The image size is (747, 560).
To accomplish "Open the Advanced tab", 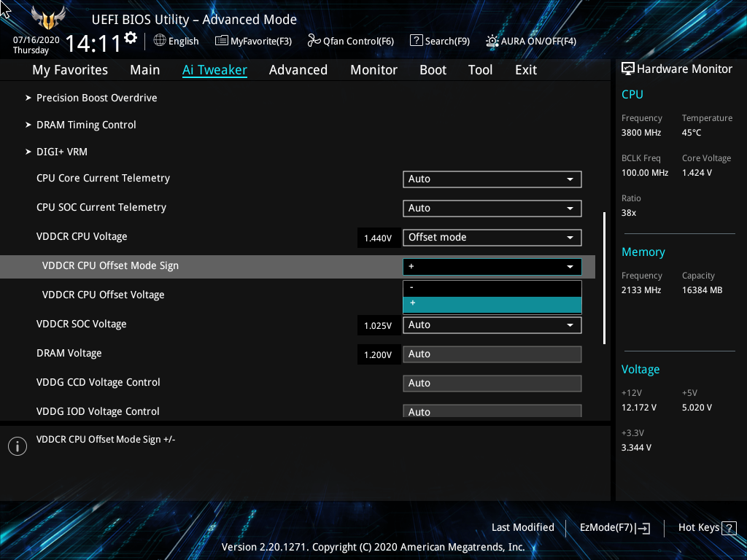I will click(298, 70).
